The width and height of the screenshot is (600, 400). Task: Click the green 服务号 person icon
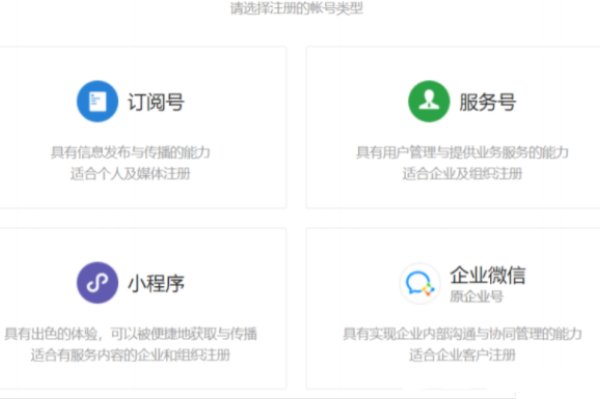point(429,101)
